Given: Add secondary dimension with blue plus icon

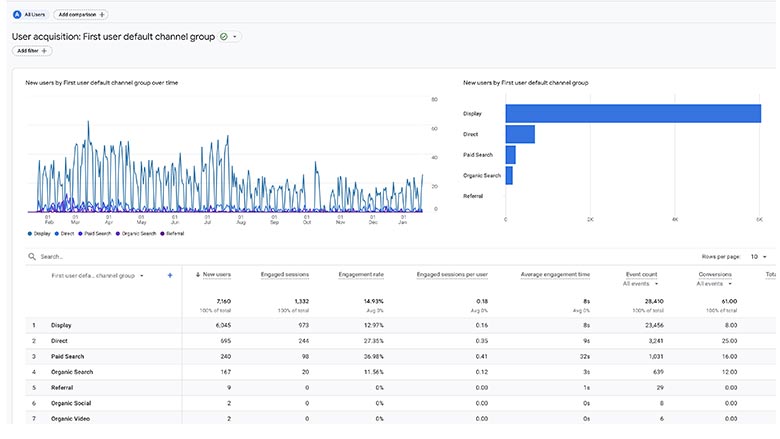Looking at the screenshot, I should click(170, 275).
